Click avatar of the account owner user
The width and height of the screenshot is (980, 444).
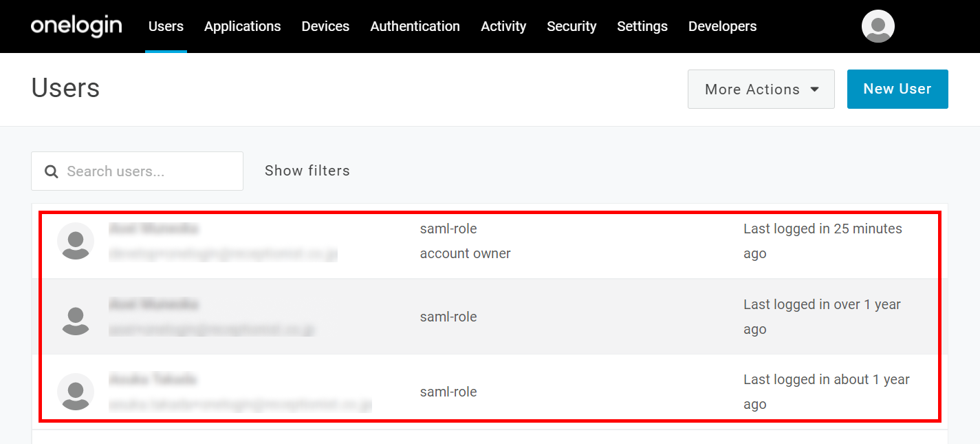76,241
